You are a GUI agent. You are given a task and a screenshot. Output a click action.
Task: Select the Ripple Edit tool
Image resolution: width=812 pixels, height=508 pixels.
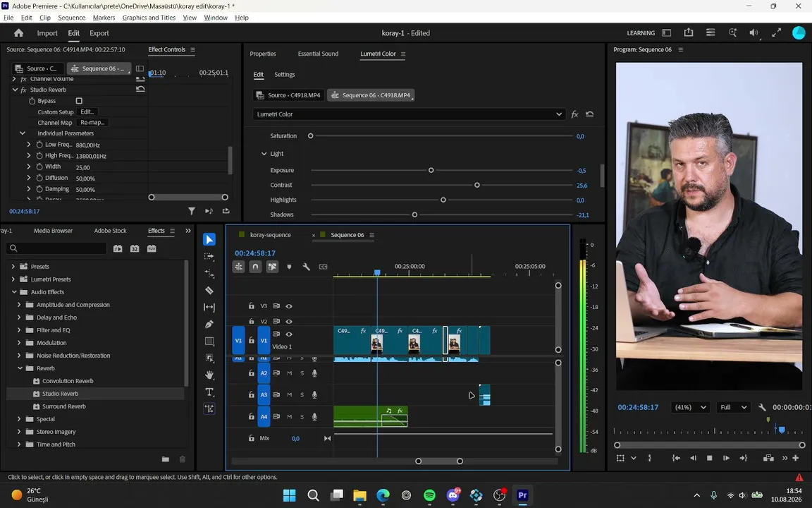click(209, 273)
